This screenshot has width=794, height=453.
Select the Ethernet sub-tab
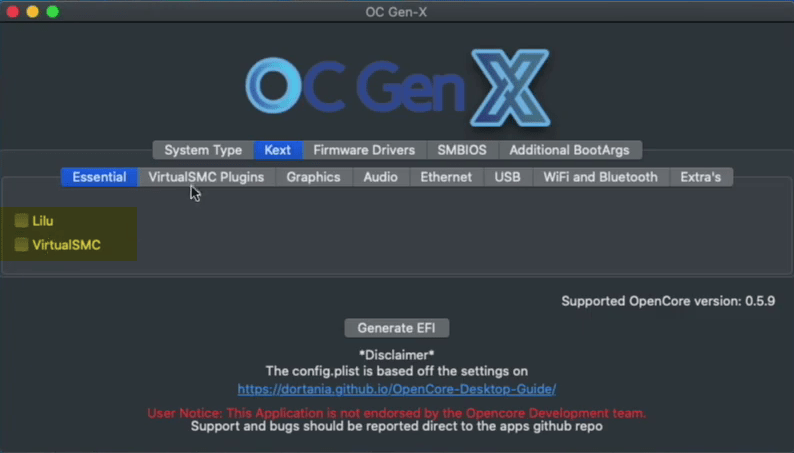(446, 177)
